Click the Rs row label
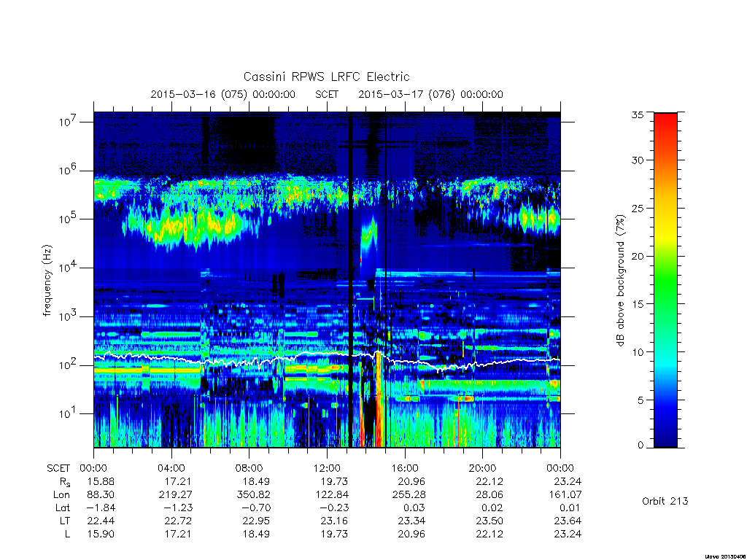The height and width of the screenshot is (560, 747). pyautogui.click(x=64, y=482)
